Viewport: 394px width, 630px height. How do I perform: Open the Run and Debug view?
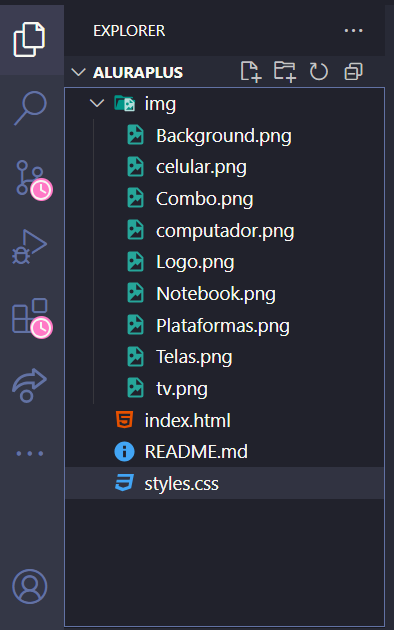29,247
